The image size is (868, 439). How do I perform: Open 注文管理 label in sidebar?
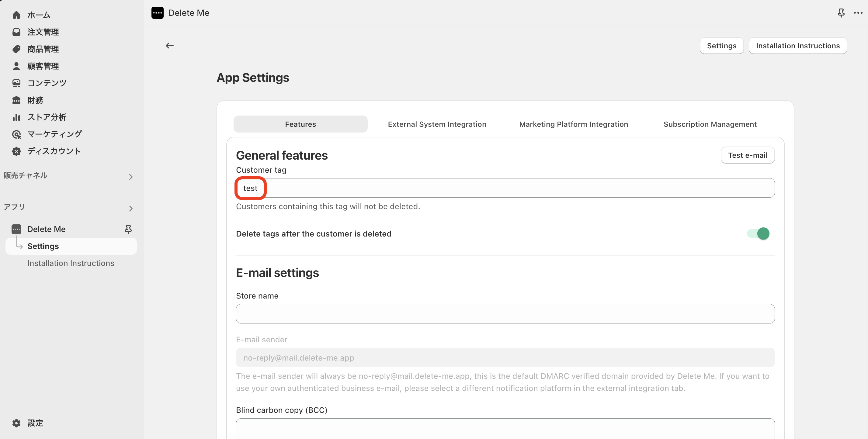point(43,32)
